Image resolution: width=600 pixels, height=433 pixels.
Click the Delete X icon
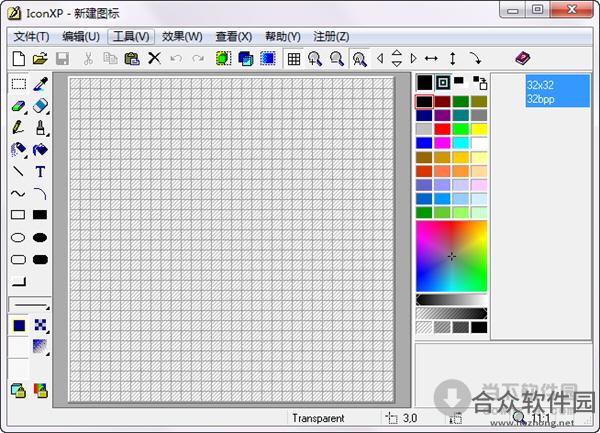[x=154, y=59]
